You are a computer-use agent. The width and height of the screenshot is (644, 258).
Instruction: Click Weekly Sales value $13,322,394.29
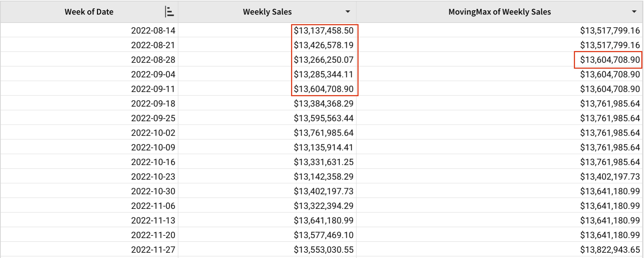[x=323, y=206]
